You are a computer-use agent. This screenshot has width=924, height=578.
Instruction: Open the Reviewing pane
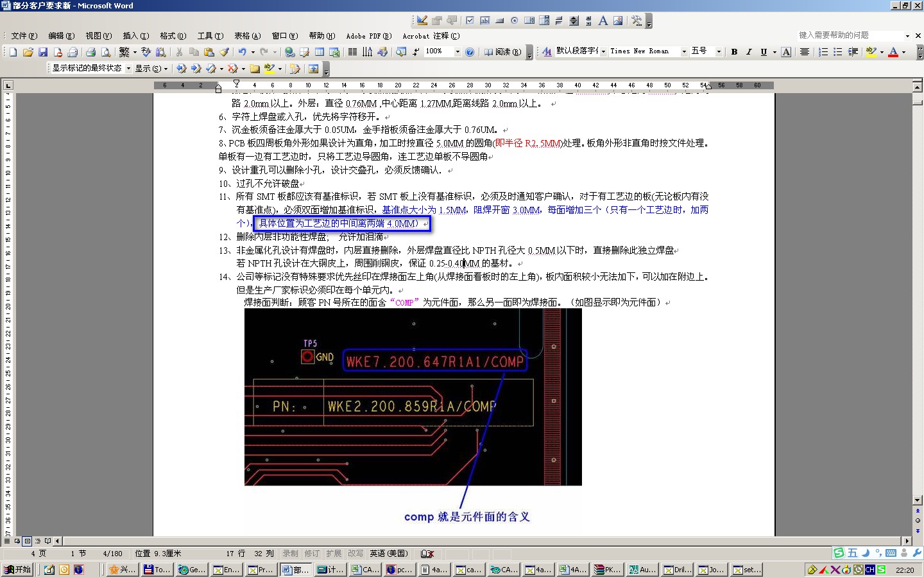tap(314, 68)
